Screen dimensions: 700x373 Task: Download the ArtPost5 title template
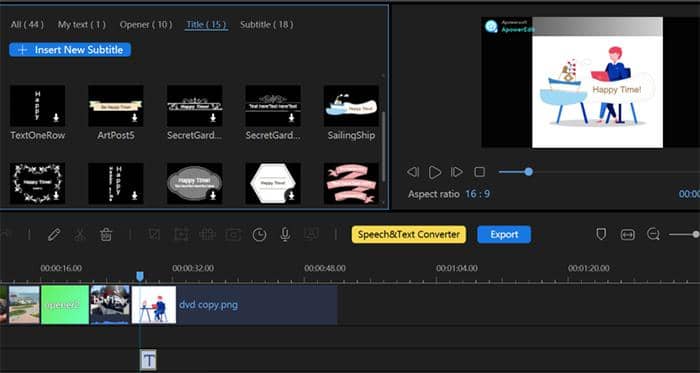point(135,118)
